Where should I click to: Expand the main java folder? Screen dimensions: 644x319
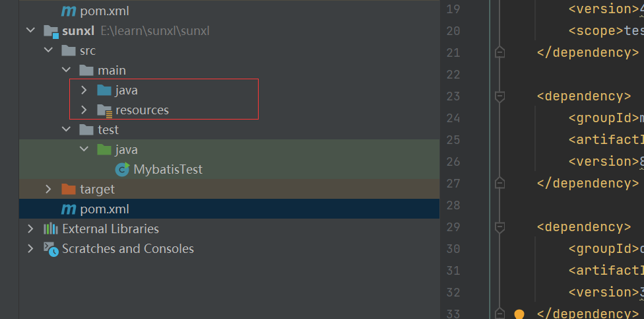click(84, 90)
